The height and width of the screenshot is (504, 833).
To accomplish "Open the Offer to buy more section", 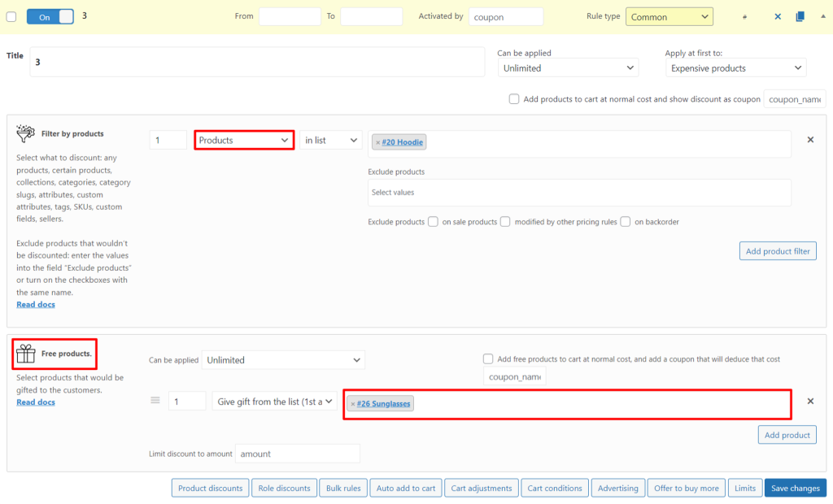I will (x=687, y=488).
